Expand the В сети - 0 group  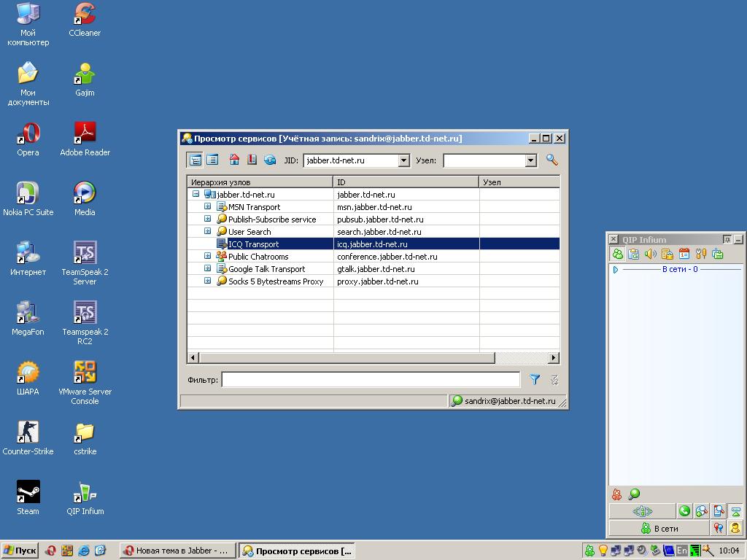(616, 270)
